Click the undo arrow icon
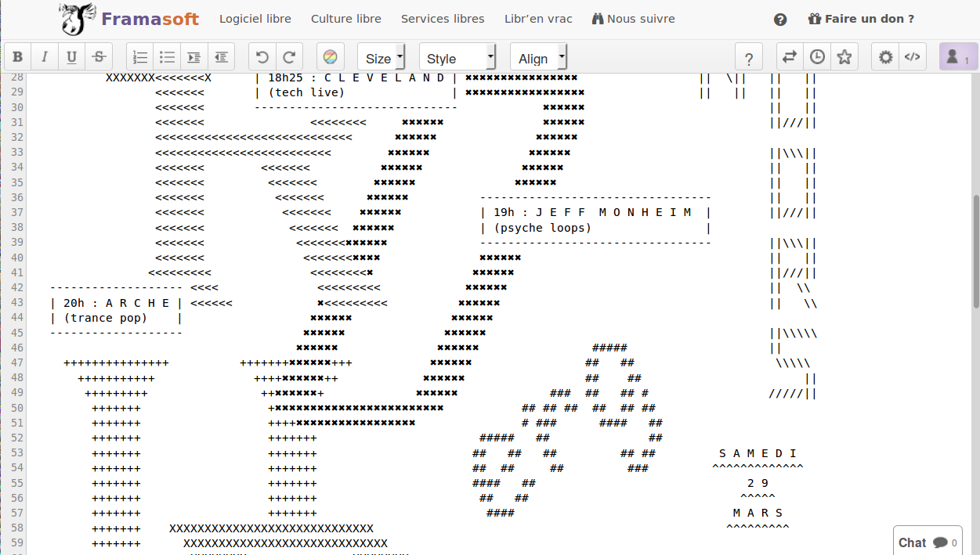Image resolution: width=980 pixels, height=555 pixels. [262, 57]
